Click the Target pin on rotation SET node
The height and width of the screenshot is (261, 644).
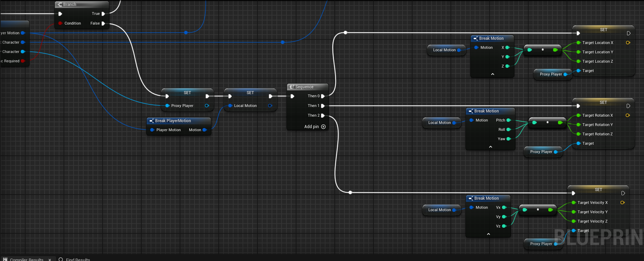point(578,143)
